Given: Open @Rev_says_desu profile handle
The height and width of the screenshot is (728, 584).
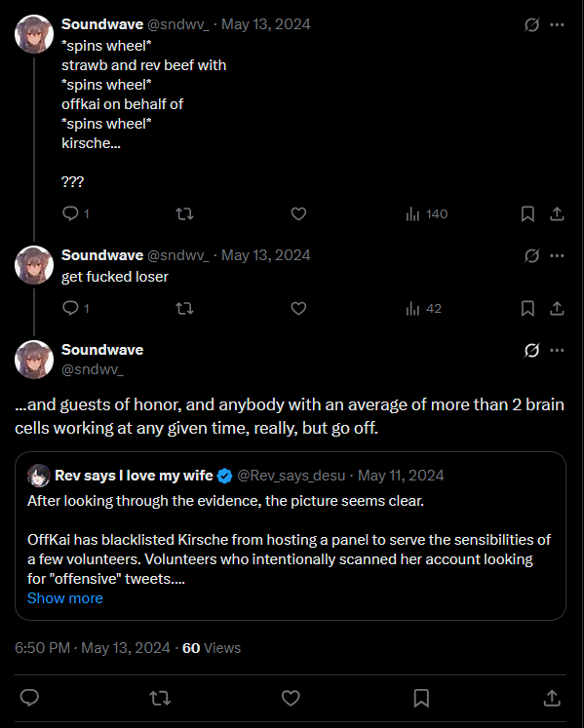Looking at the screenshot, I should [292, 476].
